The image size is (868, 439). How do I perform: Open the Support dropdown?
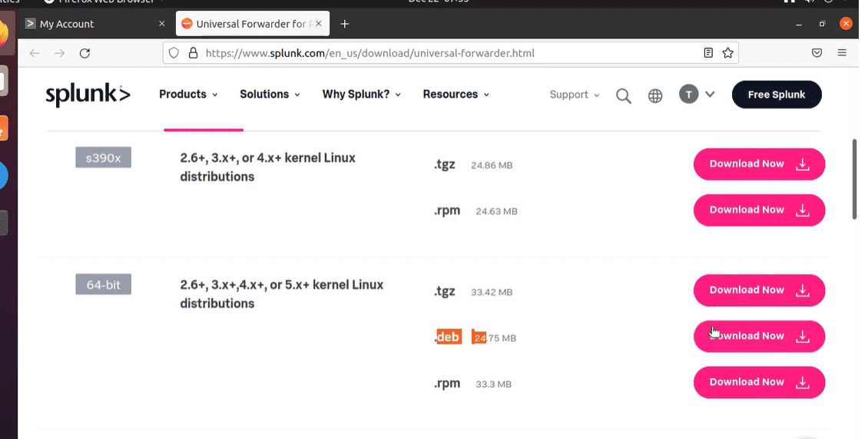pos(575,95)
